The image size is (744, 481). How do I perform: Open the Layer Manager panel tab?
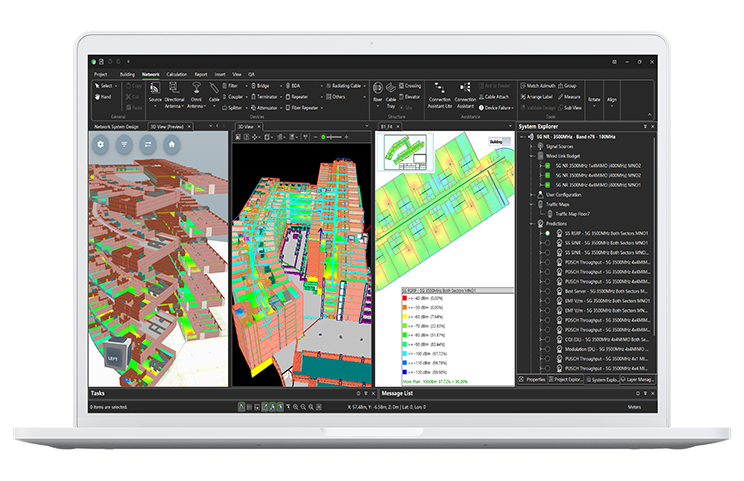[x=637, y=379]
